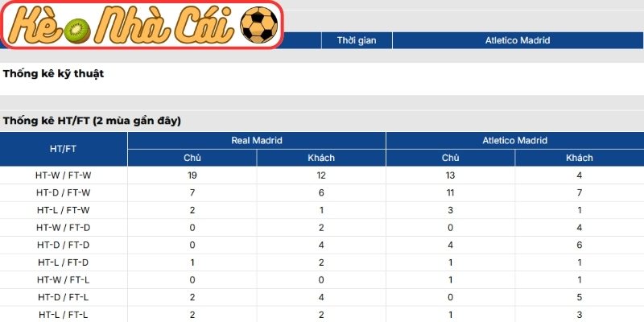Select the Chủ subheader under Real Madrid
The image size is (644, 322).
[x=192, y=158]
